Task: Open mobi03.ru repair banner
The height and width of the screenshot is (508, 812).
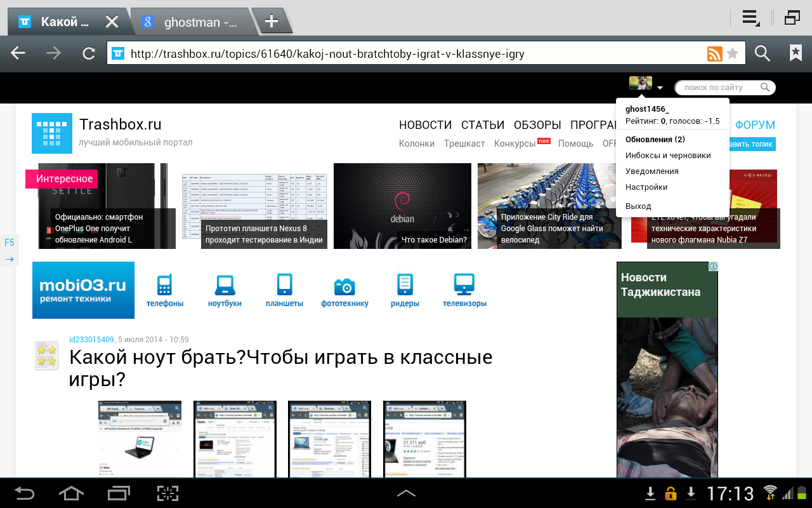Action: [83, 290]
